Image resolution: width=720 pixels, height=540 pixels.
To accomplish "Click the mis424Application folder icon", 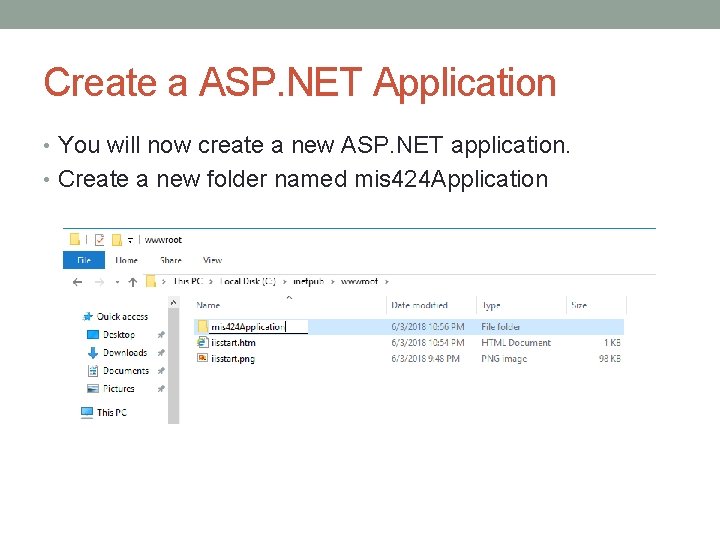I will [x=202, y=326].
